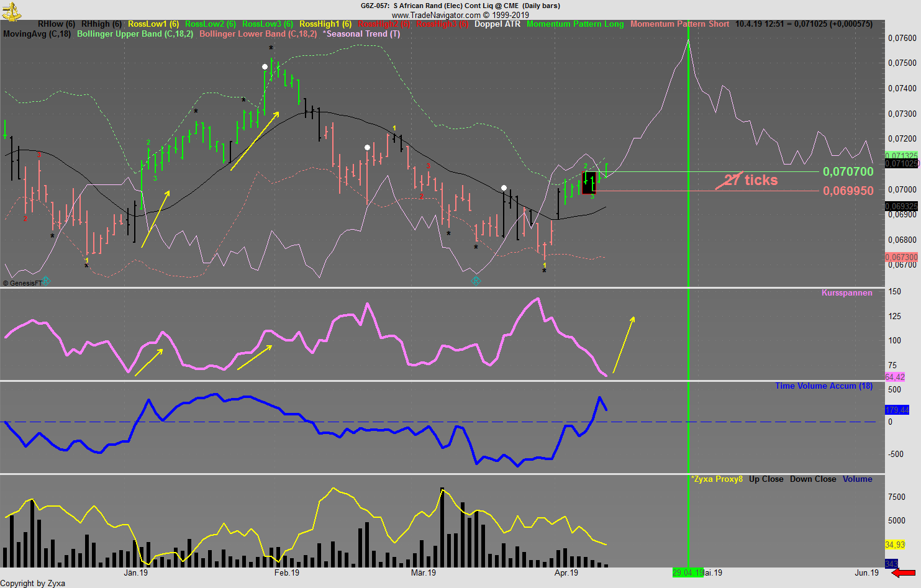Click the Jun.19 date axis label
This screenshot has height=588, width=921.
coord(867,573)
